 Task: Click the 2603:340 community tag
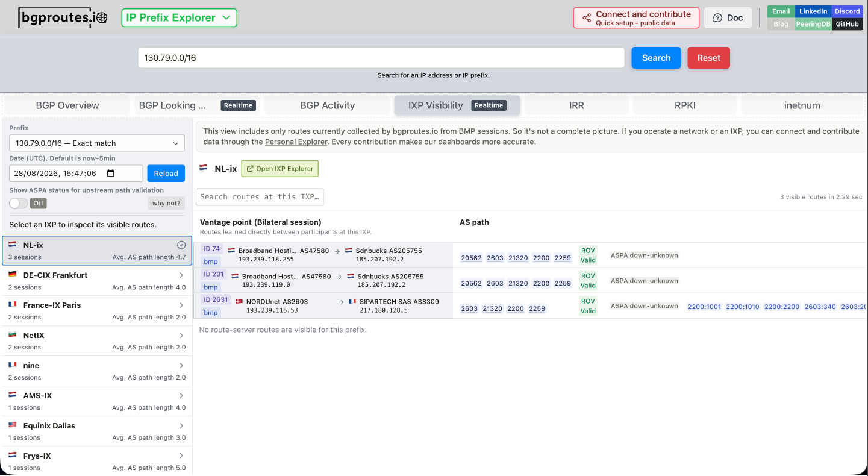[820, 307]
